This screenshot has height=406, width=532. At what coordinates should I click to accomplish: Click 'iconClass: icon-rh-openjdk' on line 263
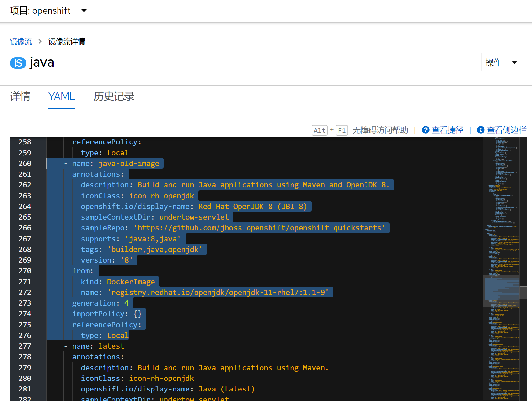(x=137, y=196)
